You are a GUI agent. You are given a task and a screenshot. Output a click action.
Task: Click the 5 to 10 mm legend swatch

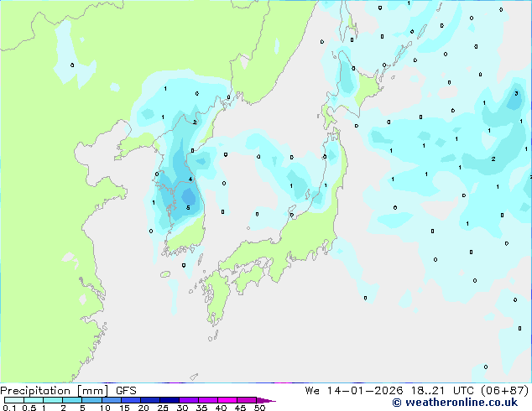(91, 400)
